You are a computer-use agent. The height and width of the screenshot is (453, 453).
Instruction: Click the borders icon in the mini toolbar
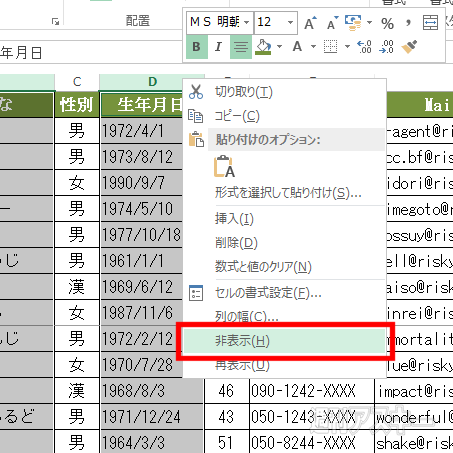(x=330, y=47)
